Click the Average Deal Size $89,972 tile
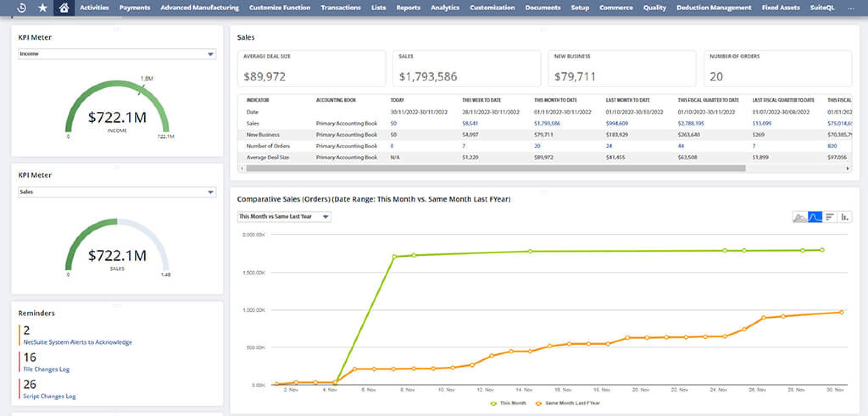Screen dimensions: 868x416 (312, 69)
